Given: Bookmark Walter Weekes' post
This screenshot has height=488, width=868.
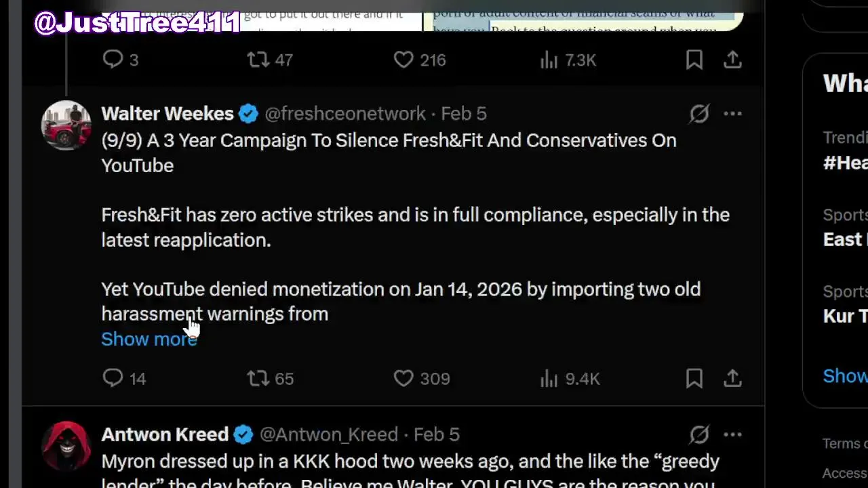Looking at the screenshot, I should [x=694, y=378].
